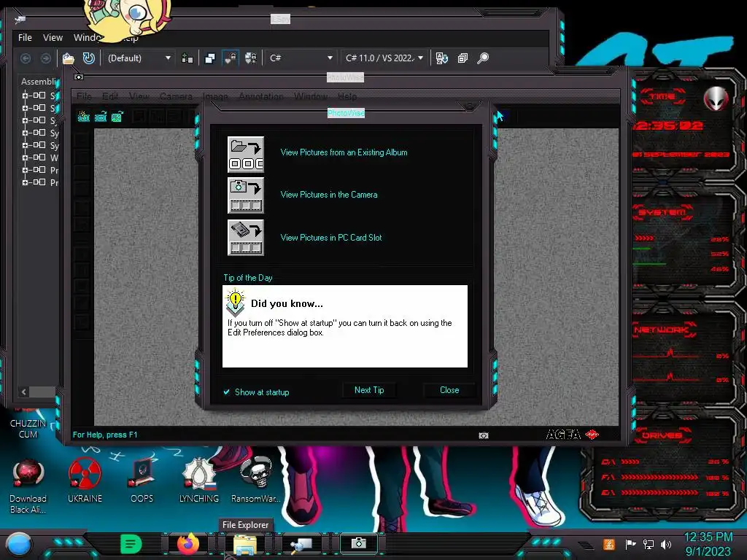
Task: Open the RansomWar... desktop icon
Action: click(256, 480)
